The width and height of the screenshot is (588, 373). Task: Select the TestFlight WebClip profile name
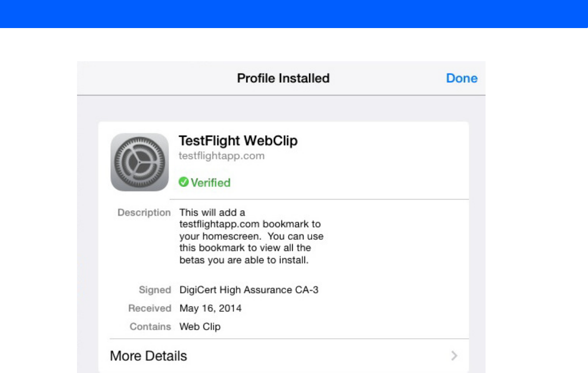tap(238, 141)
